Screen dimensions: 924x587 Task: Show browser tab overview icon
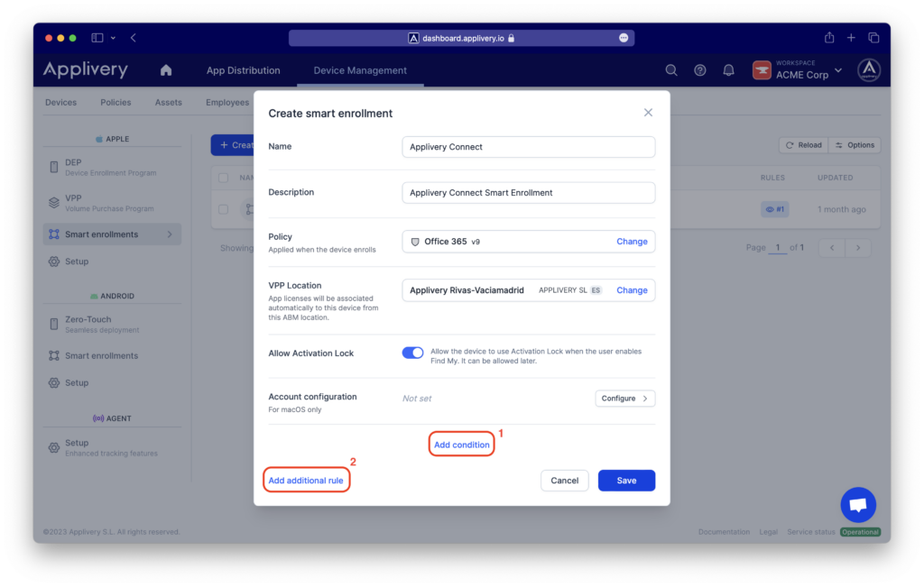coord(873,38)
